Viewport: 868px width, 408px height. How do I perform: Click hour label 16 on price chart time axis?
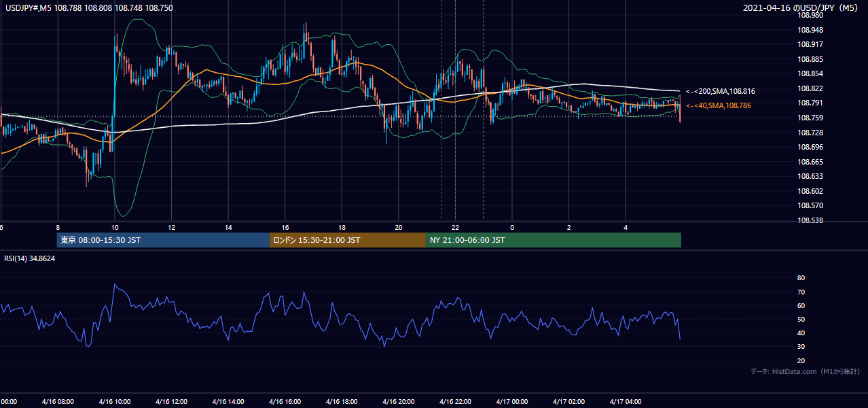pyautogui.click(x=285, y=227)
